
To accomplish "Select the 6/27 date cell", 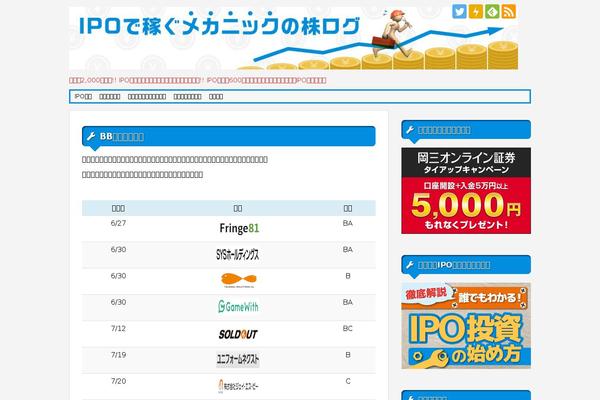I will (118, 223).
